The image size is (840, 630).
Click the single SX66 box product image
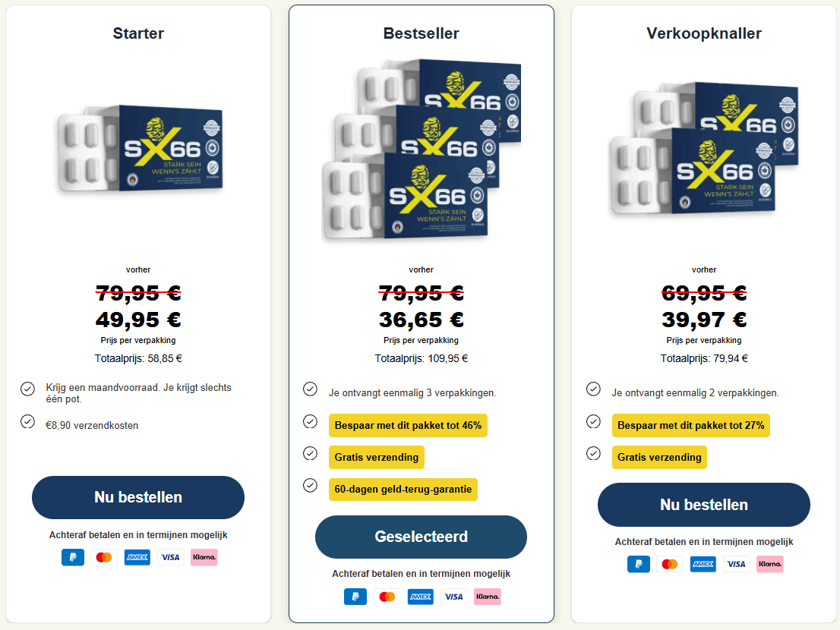pyautogui.click(x=139, y=150)
